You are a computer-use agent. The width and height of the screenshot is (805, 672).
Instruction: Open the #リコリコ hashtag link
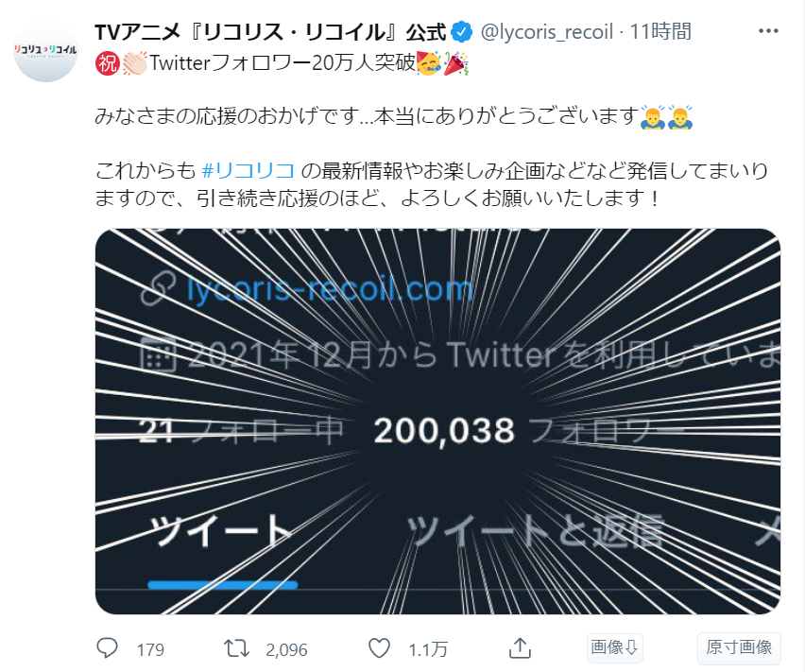248,170
